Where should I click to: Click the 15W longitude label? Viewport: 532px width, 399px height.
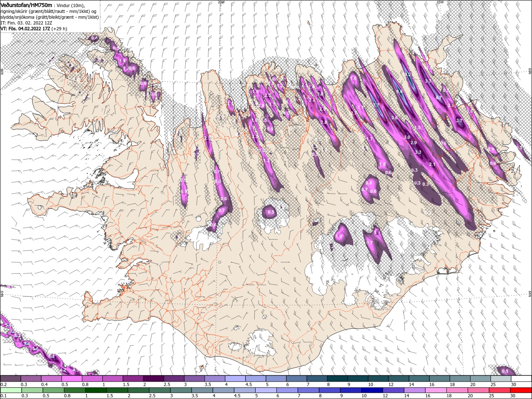pyautogui.click(x=440, y=2)
